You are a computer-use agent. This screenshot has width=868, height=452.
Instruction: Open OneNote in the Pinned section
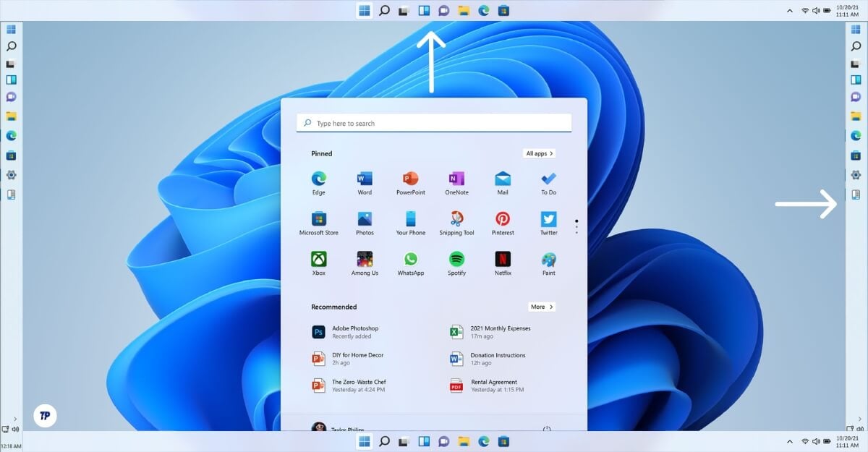[x=456, y=182]
